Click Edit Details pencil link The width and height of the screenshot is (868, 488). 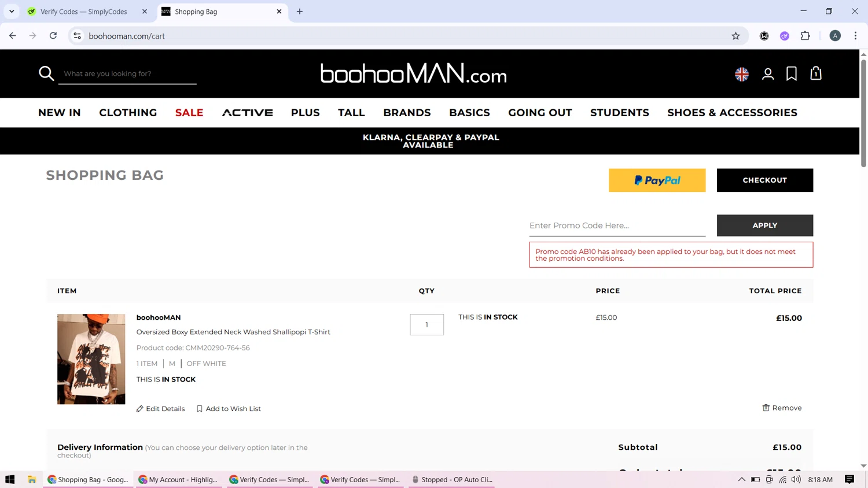[160, 409]
